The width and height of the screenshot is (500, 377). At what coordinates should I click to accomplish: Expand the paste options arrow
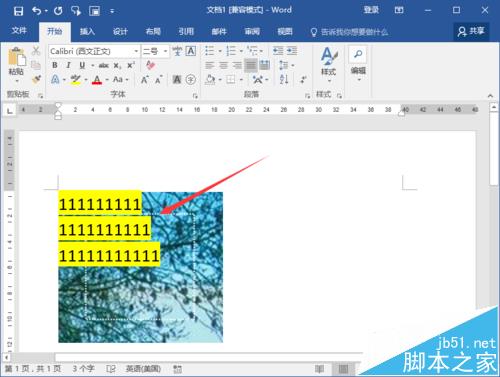click(x=17, y=81)
